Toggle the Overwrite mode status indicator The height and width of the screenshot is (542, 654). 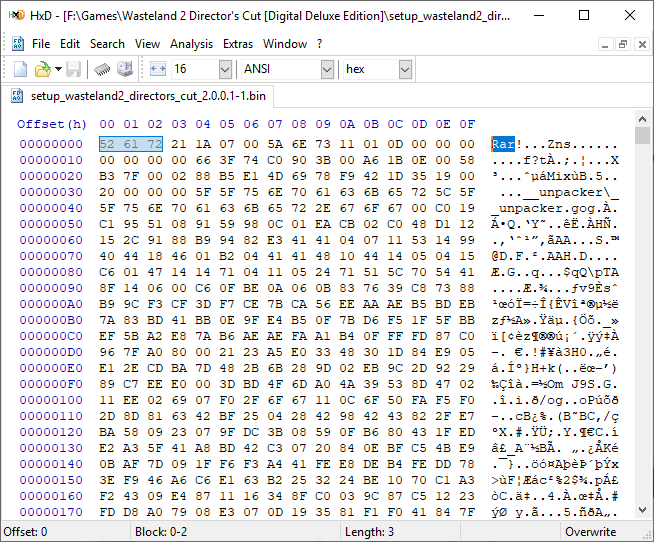click(x=590, y=532)
